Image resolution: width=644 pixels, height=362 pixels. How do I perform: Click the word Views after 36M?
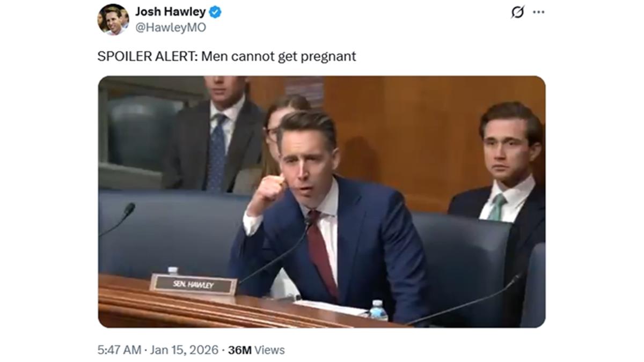[x=269, y=350]
